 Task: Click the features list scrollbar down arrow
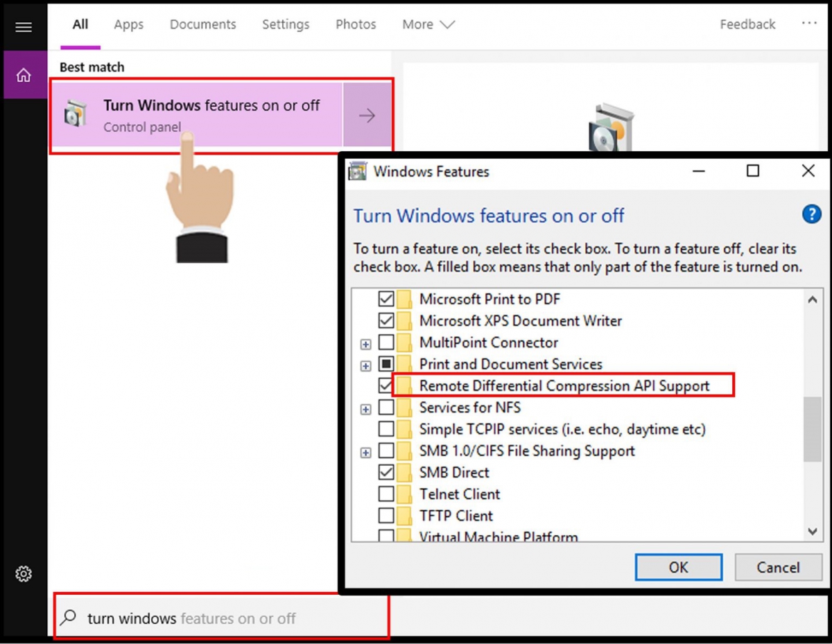(x=812, y=531)
